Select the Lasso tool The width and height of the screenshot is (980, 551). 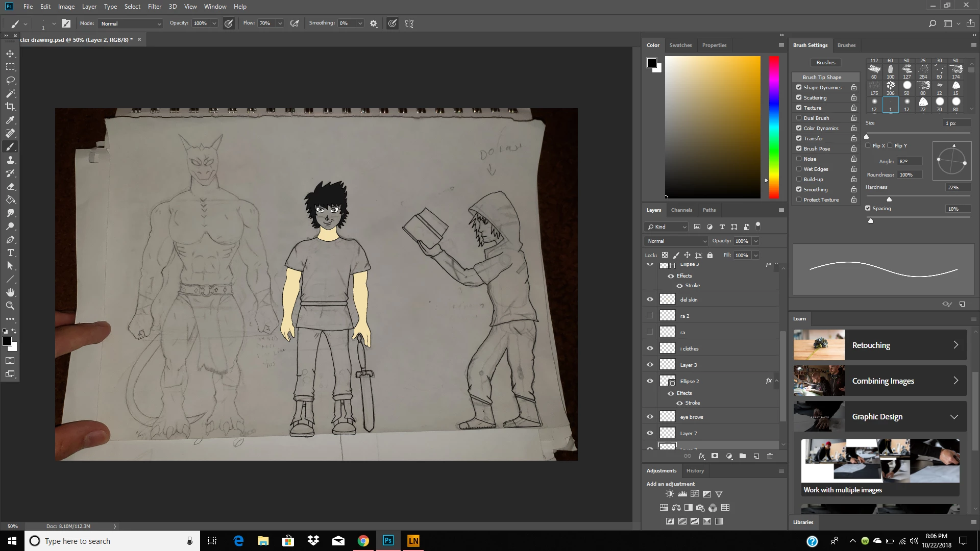point(10,80)
